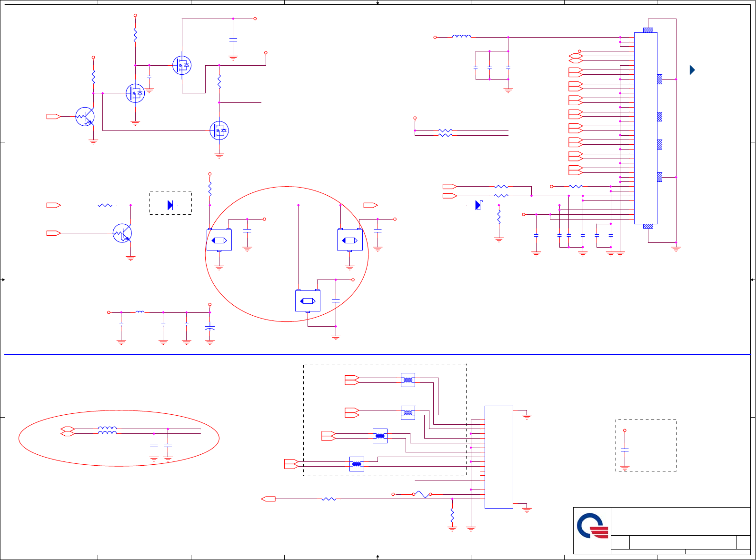Click the company logo in the title block
The image size is (756, 560).
pos(593,526)
